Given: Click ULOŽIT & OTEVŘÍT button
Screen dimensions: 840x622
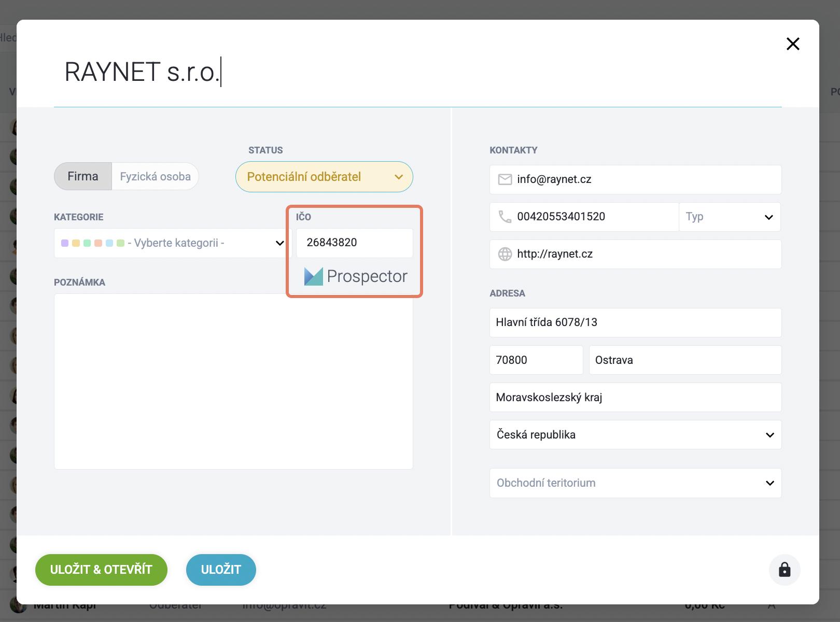Looking at the screenshot, I should [101, 570].
